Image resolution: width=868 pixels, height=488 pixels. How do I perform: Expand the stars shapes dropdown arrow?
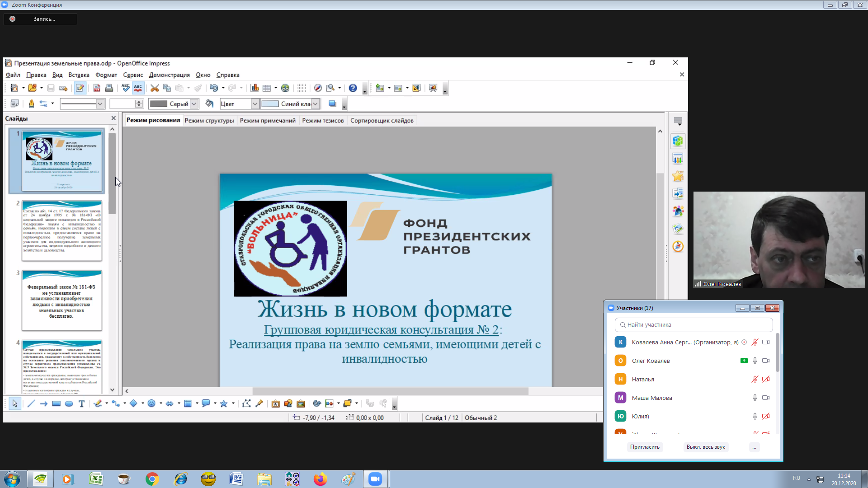click(233, 404)
